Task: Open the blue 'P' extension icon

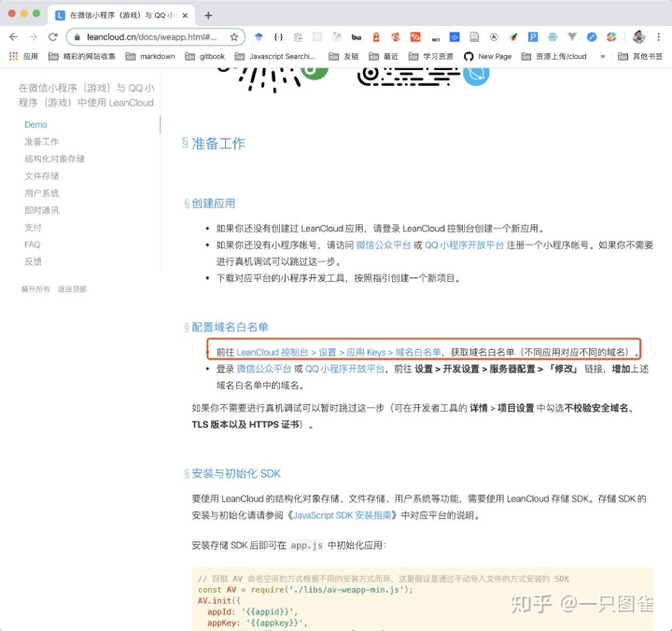Action: coord(533,36)
